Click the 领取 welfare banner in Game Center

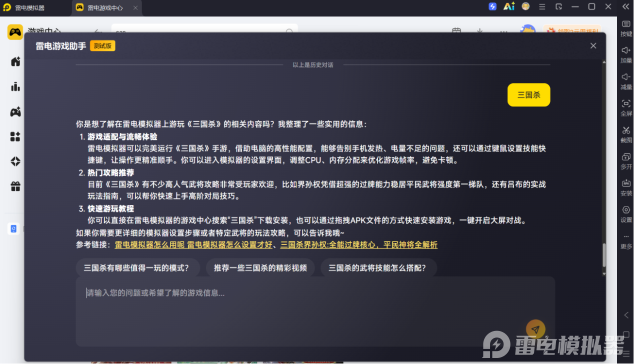pos(572,30)
